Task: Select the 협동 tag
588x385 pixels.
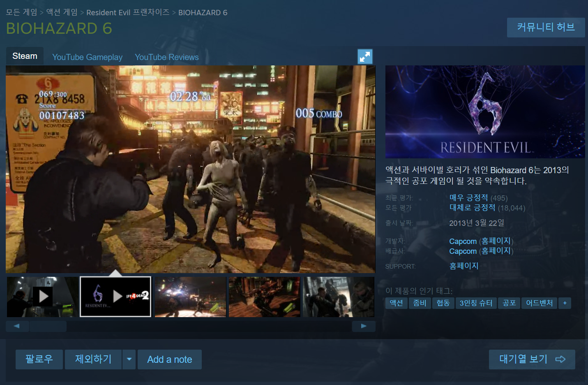Action: (443, 303)
